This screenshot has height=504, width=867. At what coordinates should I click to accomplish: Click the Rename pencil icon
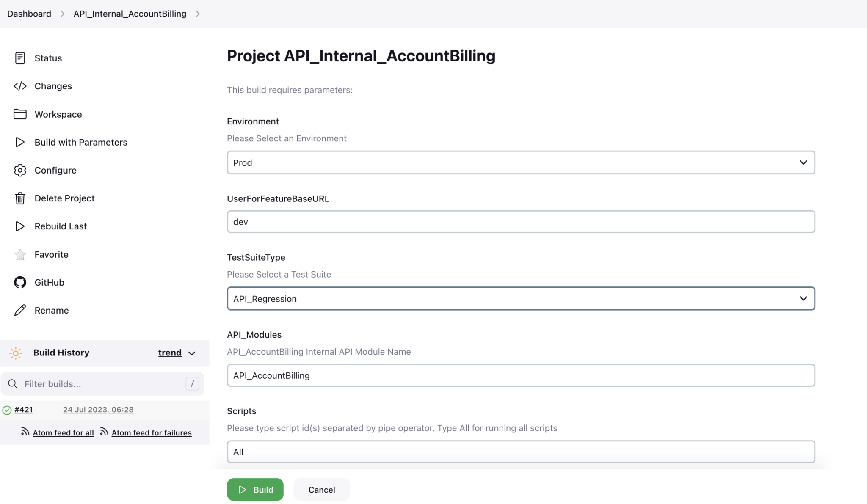[x=20, y=310]
